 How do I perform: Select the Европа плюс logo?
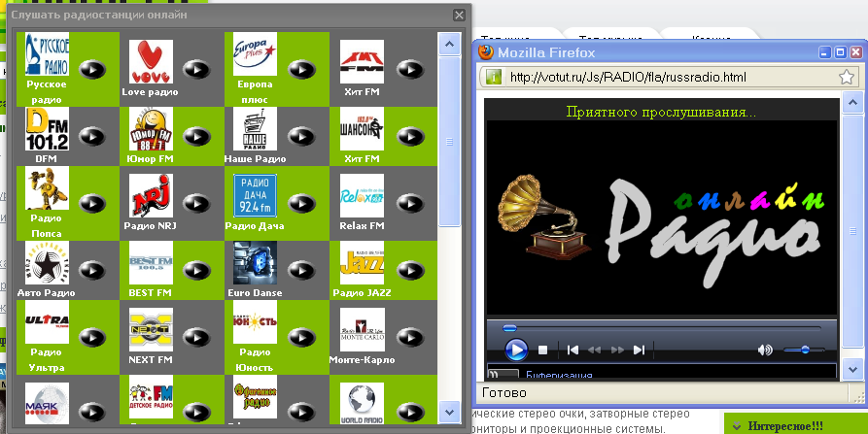click(x=256, y=54)
